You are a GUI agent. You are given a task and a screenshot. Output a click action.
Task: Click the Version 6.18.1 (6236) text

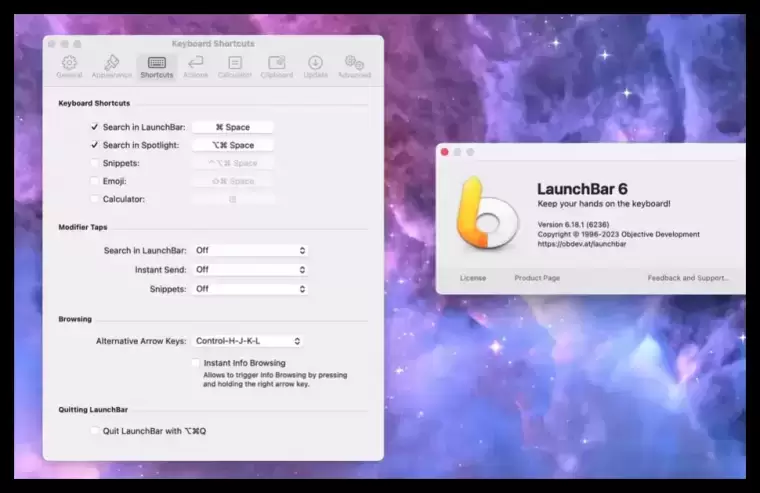[573, 224]
